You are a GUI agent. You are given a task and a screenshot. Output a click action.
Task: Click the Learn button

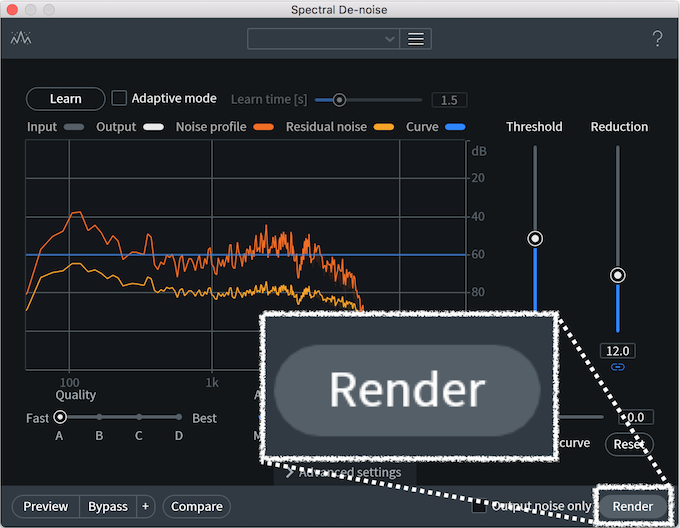click(x=65, y=99)
